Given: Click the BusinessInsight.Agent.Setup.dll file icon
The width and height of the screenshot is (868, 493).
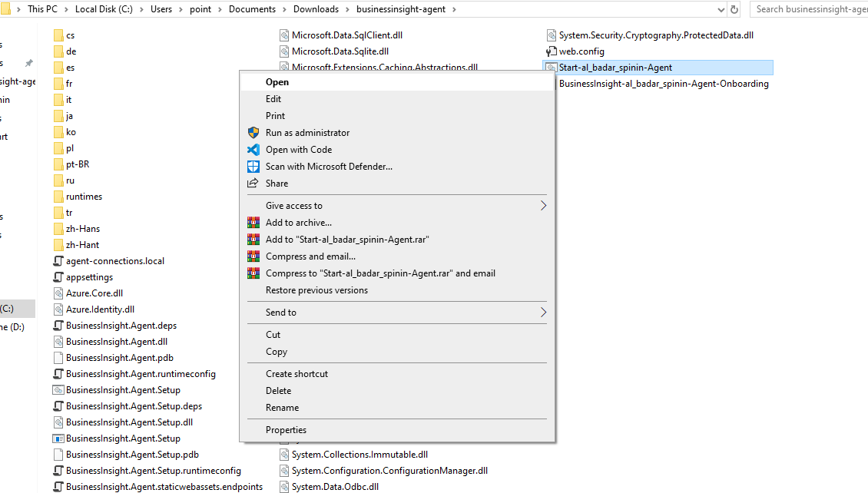Looking at the screenshot, I should pyautogui.click(x=58, y=422).
